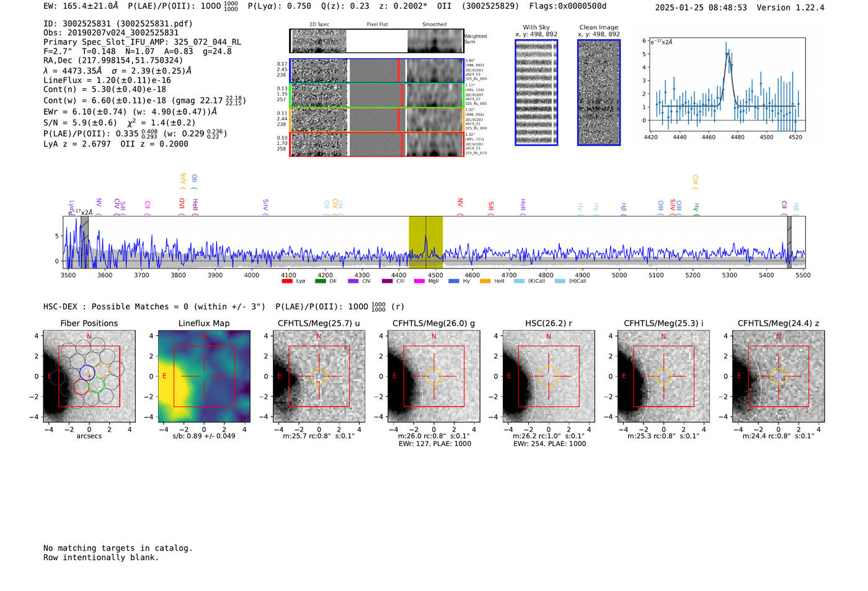Click the Smoothed column header
The height and width of the screenshot is (591, 868).
coord(435,25)
